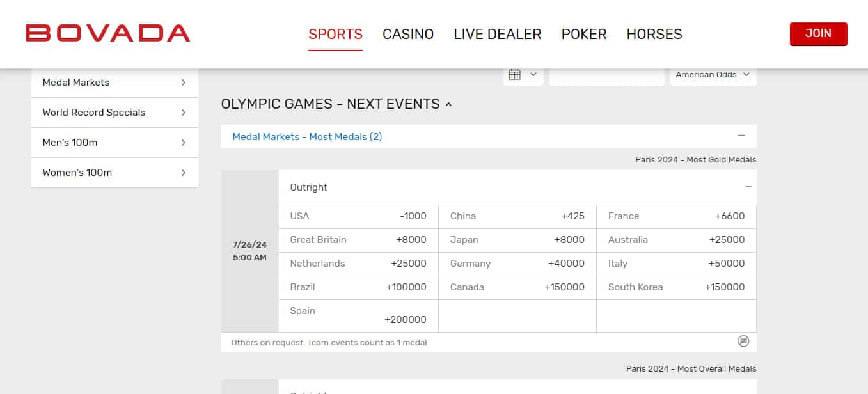Image resolution: width=868 pixels, height=394 pixels.
Task: Navigate to the Horses tab
Action: coord(654,34)
